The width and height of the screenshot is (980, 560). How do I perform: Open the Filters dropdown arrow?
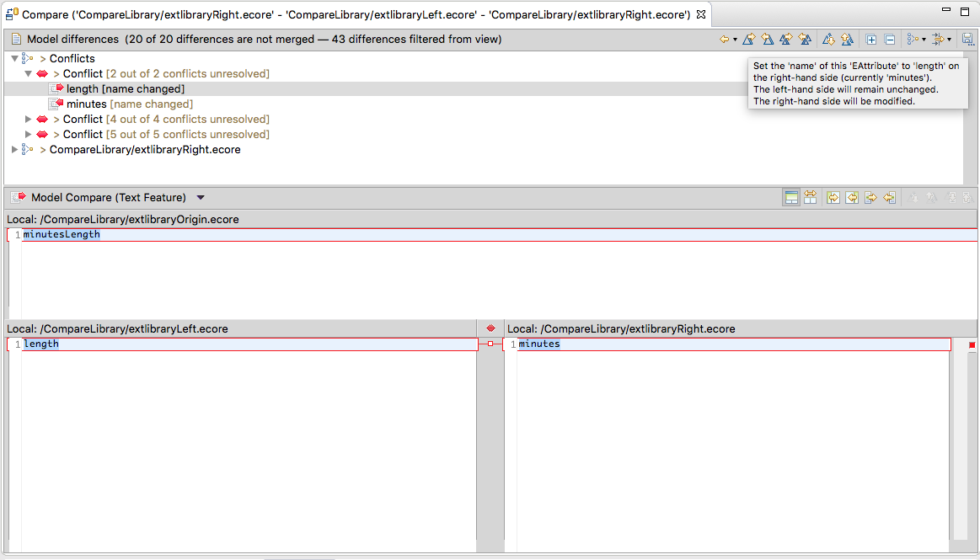click(x=950, y=40)
